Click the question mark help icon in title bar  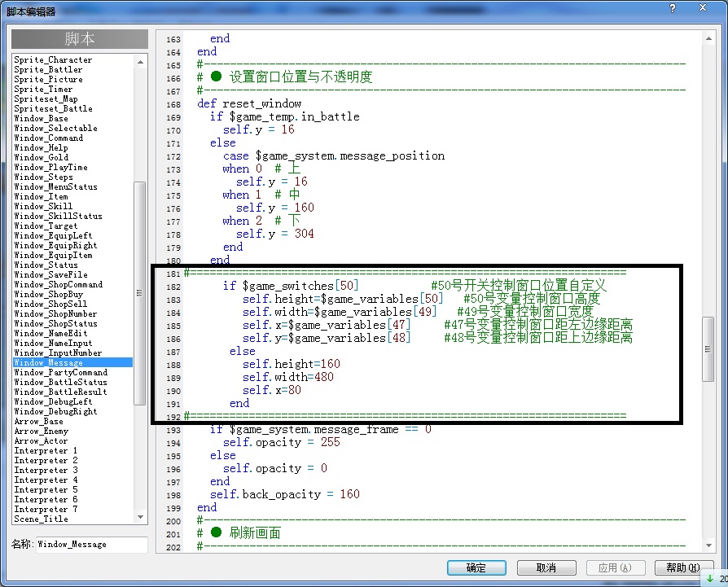pyautogui.click(x=673, y=8)
